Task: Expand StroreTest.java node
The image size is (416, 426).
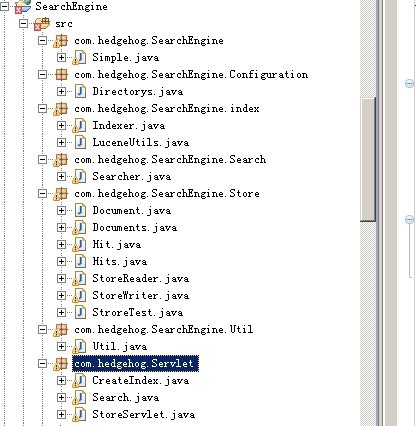Action: [x=61, y=313]
